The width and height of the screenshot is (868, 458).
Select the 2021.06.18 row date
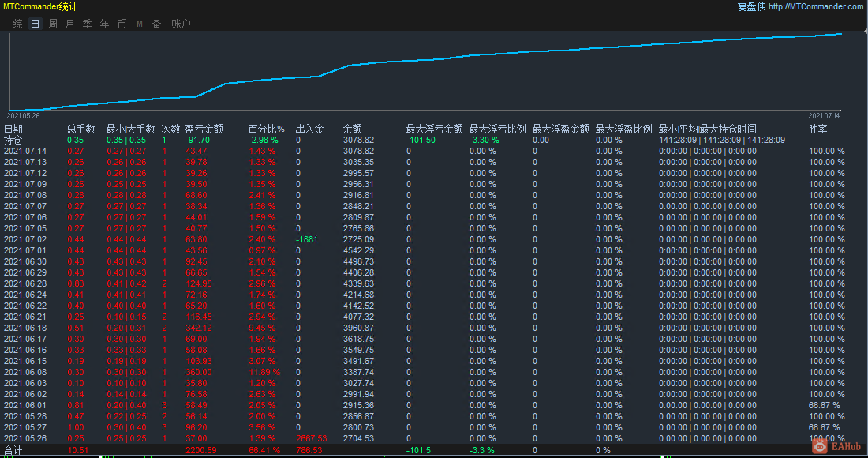(25, 328)
